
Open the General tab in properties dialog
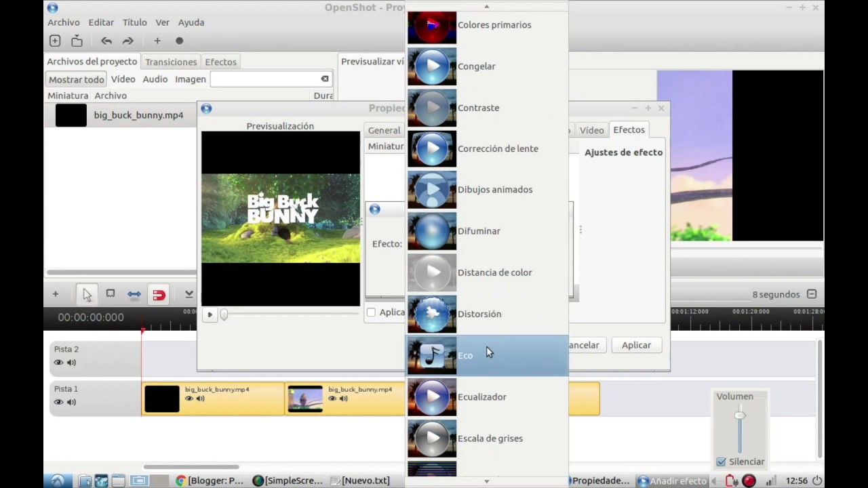384,130
